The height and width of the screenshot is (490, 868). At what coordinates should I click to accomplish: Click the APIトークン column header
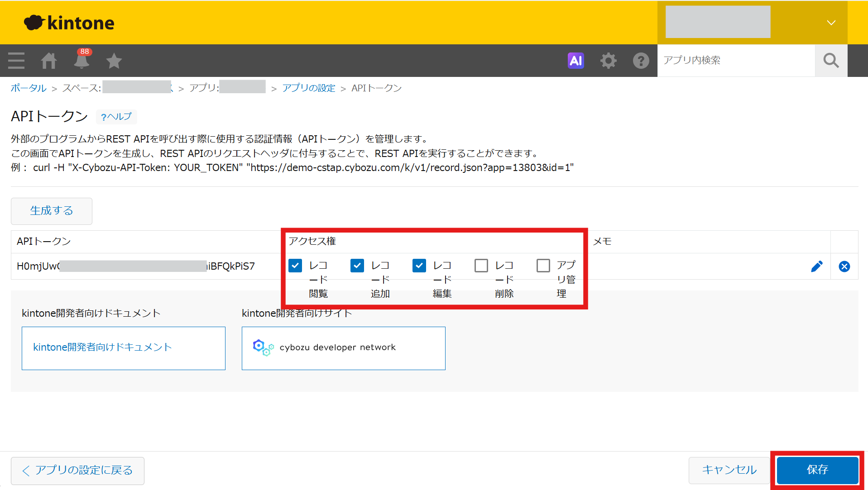click(44, 242)
